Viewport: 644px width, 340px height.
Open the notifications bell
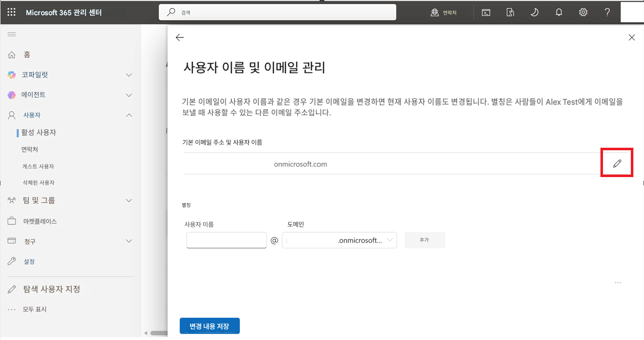pyautogui.click(x=559, y=13)
